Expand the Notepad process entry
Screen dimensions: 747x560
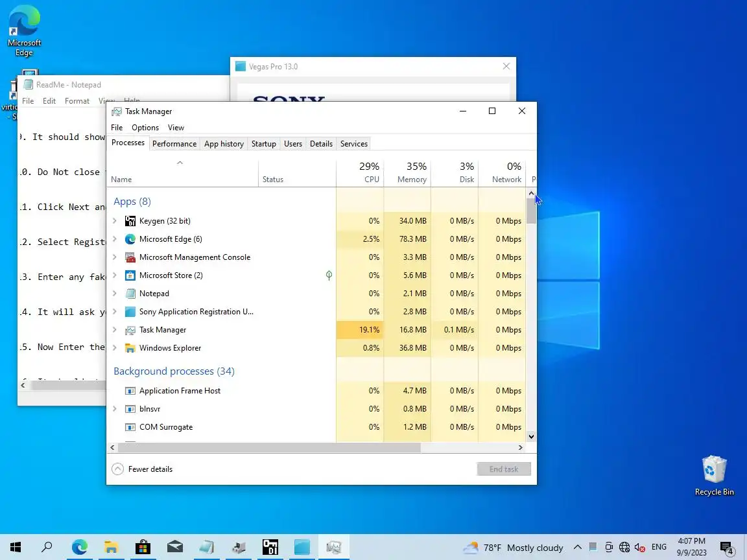pos(115,294)
